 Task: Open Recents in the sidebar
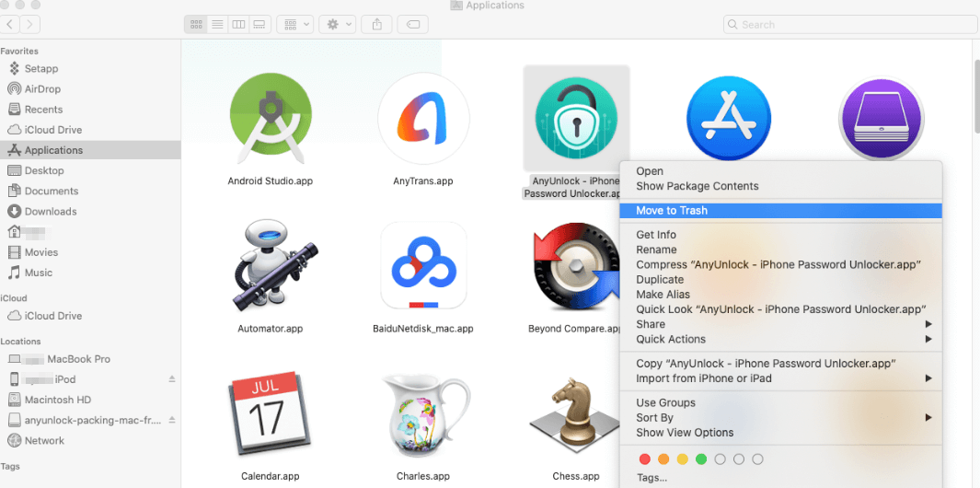90,109
